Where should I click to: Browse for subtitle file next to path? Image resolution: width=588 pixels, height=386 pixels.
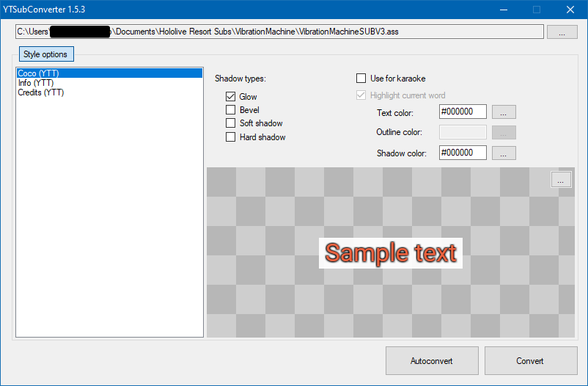click(562, 32)
